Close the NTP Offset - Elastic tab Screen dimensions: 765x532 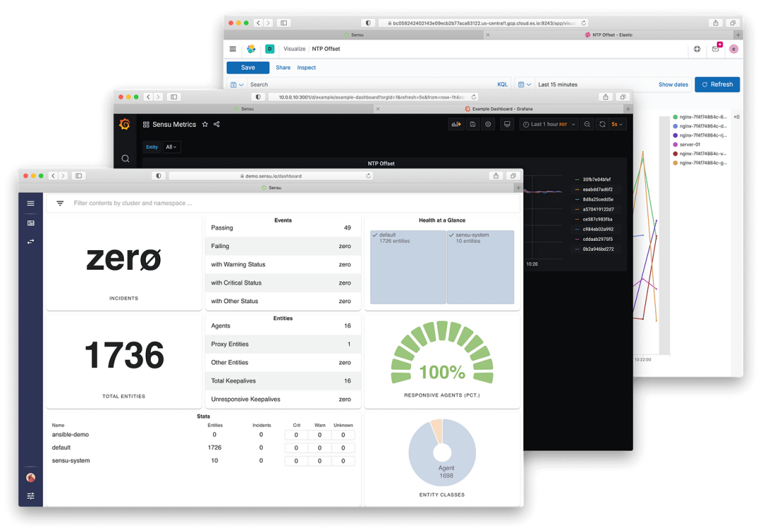(x=488, y=35)
